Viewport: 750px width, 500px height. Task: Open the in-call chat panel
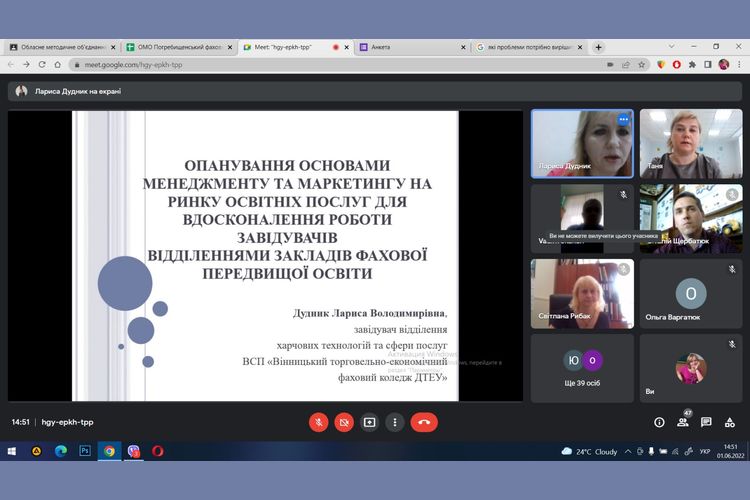coord(706,422)
